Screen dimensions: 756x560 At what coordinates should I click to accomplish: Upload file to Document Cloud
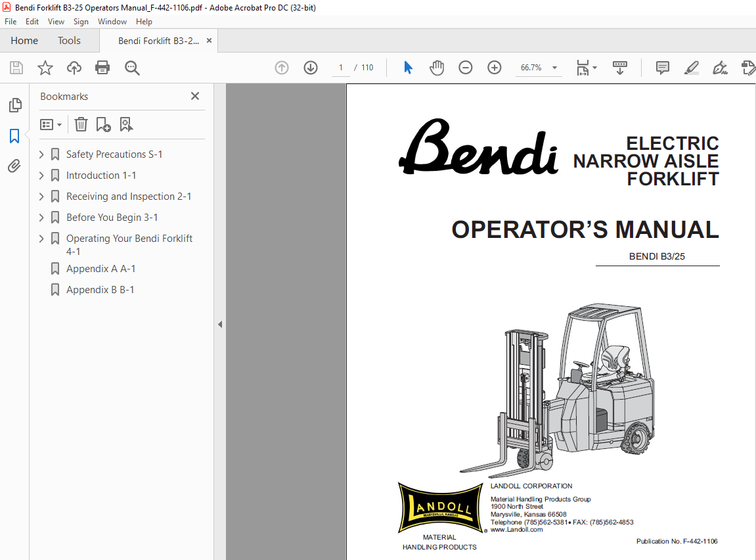[74, 68]
